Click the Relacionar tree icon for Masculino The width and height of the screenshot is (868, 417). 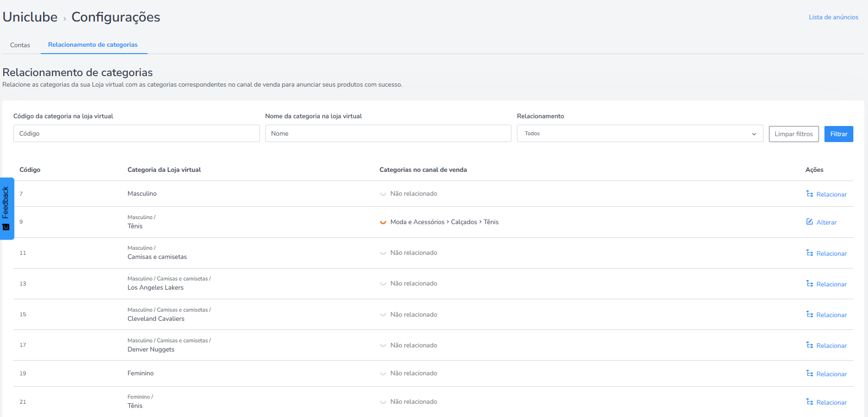coord(810,194)
